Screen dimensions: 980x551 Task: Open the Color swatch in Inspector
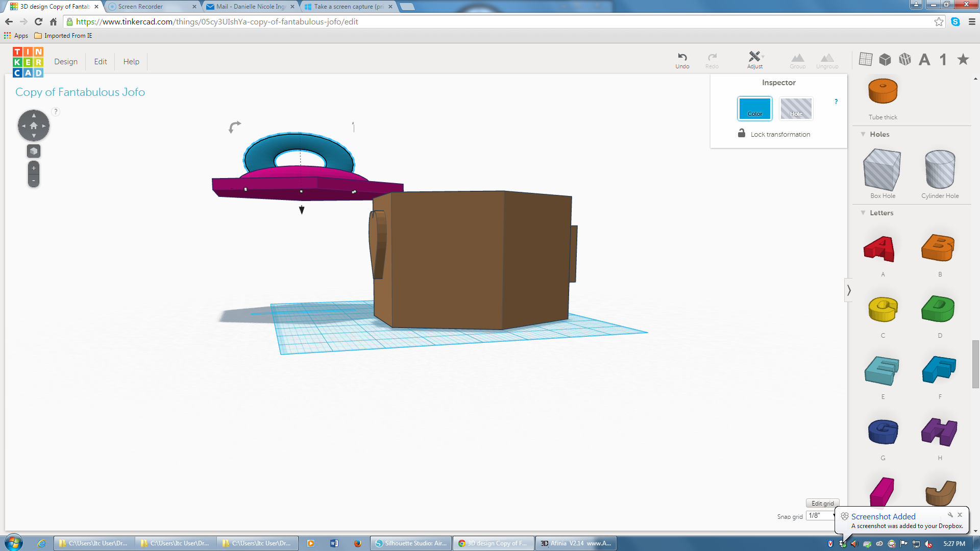754,108
